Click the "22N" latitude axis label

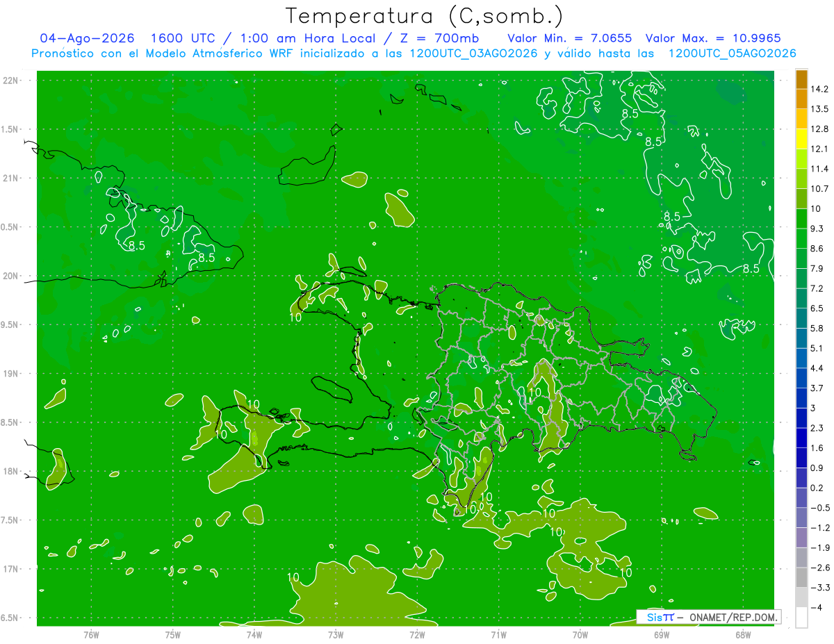coord(11,81)
